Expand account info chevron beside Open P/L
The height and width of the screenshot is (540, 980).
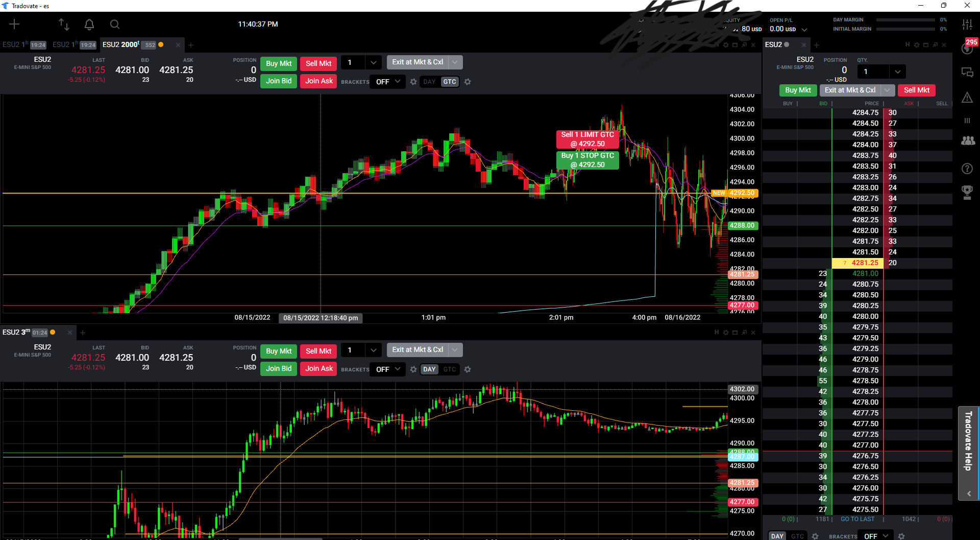(x=804, y=30)
